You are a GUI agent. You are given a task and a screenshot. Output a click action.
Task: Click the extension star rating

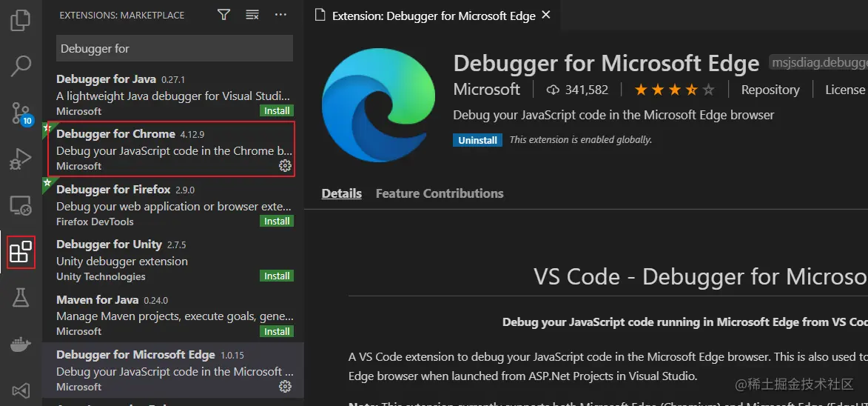point(674,90)
